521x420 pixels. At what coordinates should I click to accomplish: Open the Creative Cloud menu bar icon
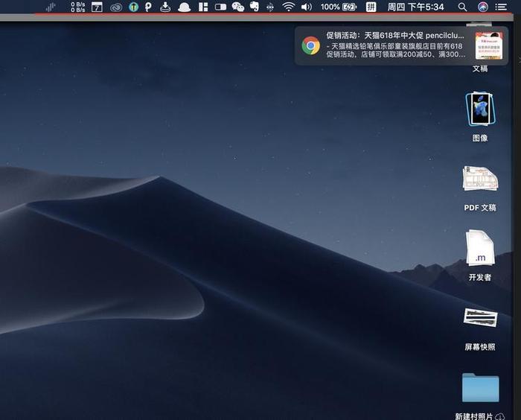[x=116, y=7]
